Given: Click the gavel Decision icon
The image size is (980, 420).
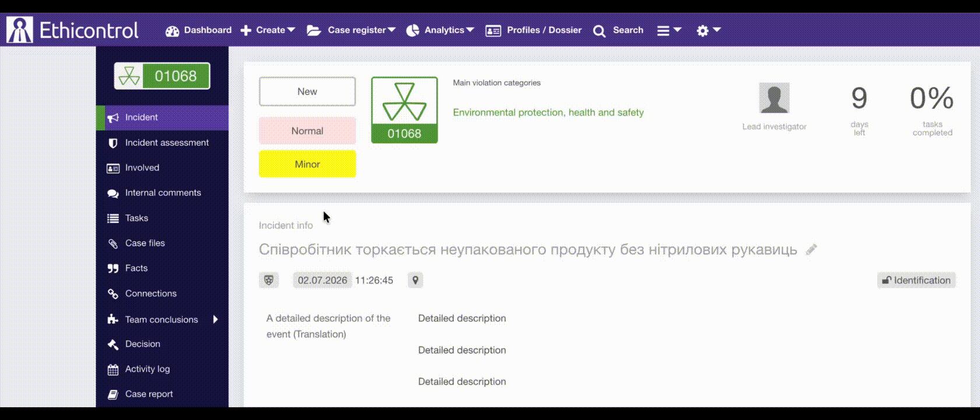Looking at the screenshot, I should pyautogui.click(x=113, y=344).
